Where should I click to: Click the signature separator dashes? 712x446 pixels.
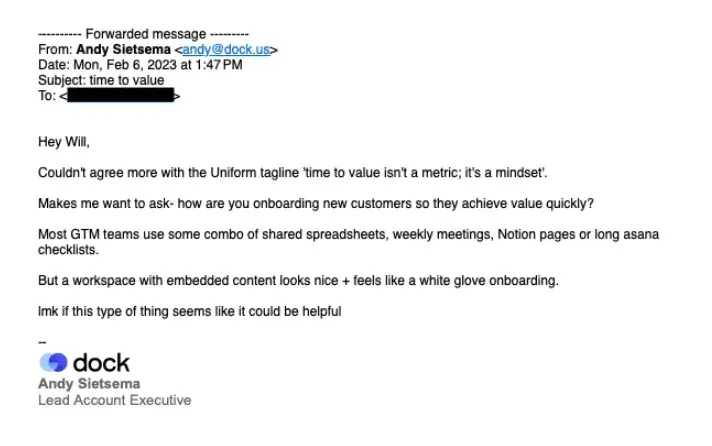point(42,342)
